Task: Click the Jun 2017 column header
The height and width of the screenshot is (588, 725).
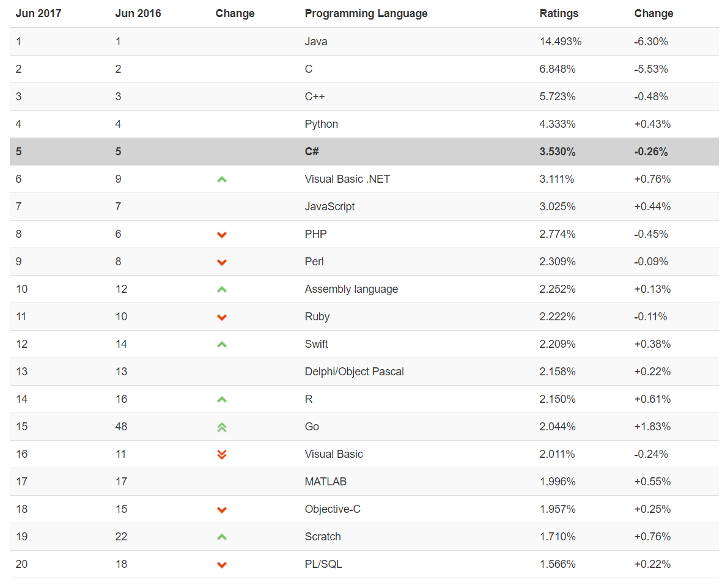Action: pyautogui.click(x=39, y=13)
